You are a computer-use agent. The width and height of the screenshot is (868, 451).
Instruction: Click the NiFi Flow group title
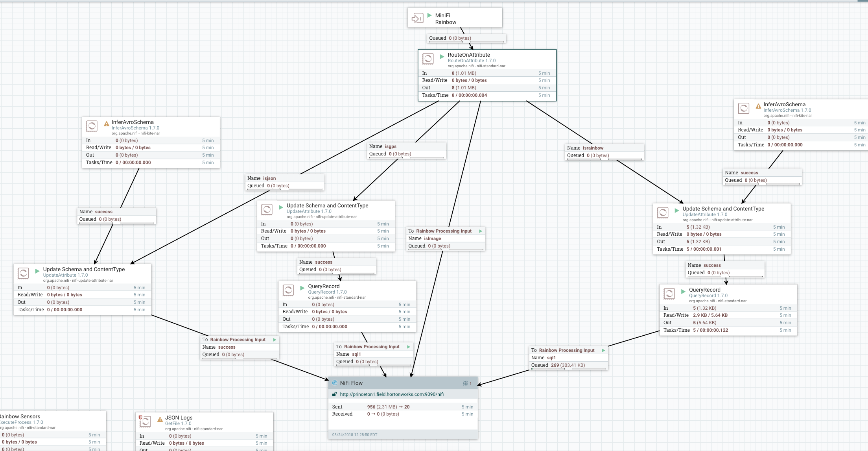[x=351, y=383]
